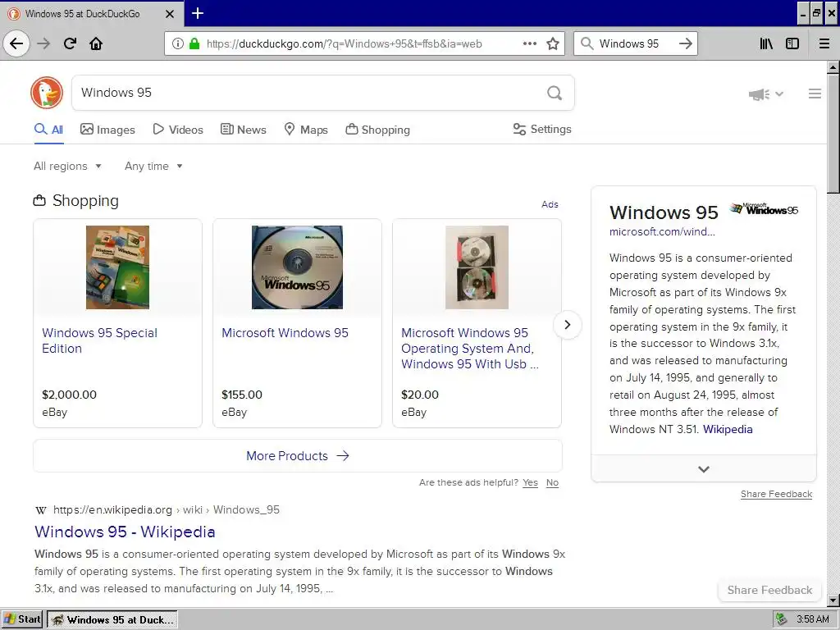Run search with the magnifier icon
The width and height of the screenshot is (840, 630).
(555, 93)
